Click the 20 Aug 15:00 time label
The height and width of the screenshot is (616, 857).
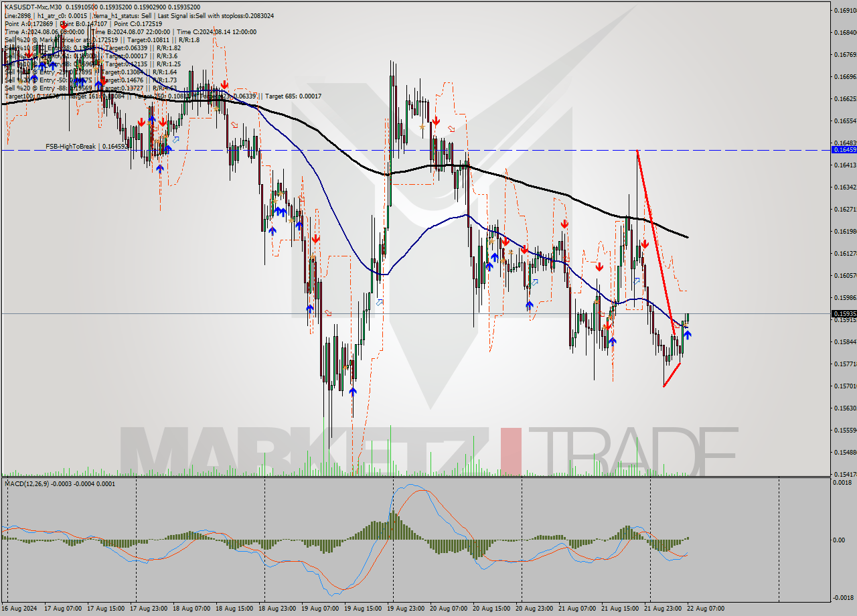491,609
